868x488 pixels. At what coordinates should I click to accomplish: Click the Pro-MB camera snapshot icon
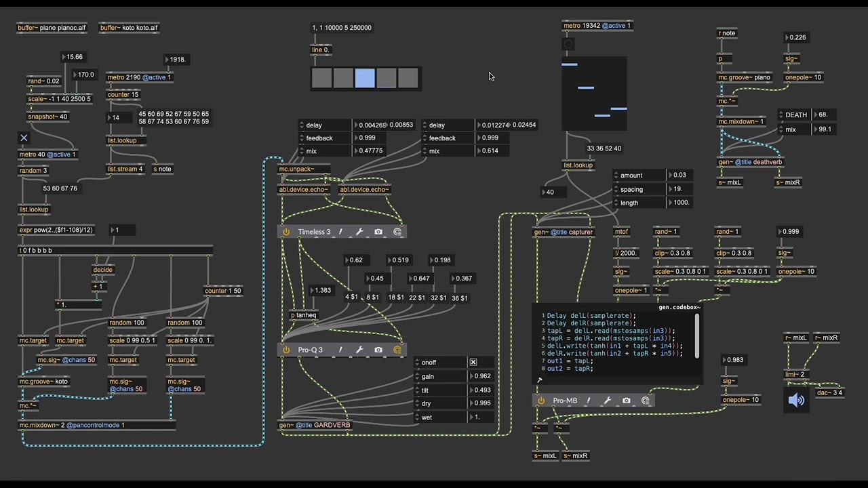tap(626, 401)
